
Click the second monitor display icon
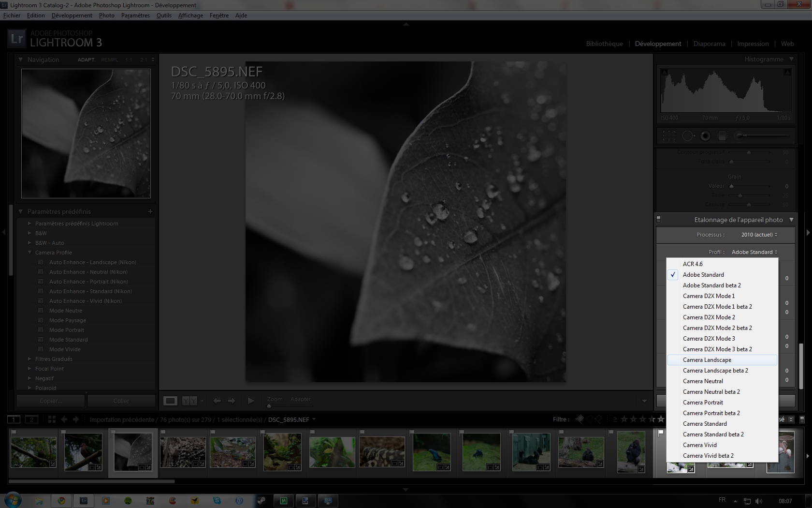(x=31, y=419)
